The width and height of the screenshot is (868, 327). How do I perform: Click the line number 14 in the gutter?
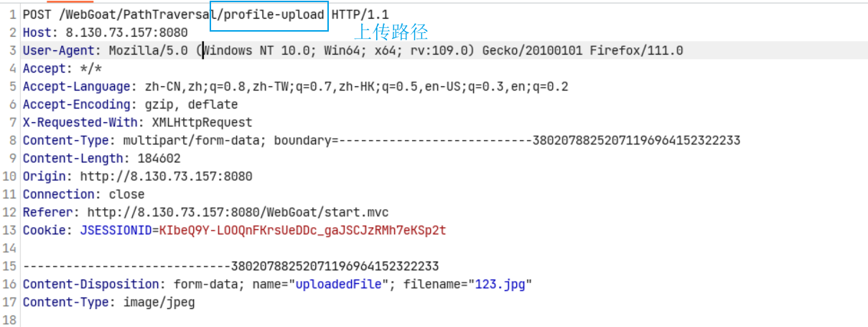10,248
